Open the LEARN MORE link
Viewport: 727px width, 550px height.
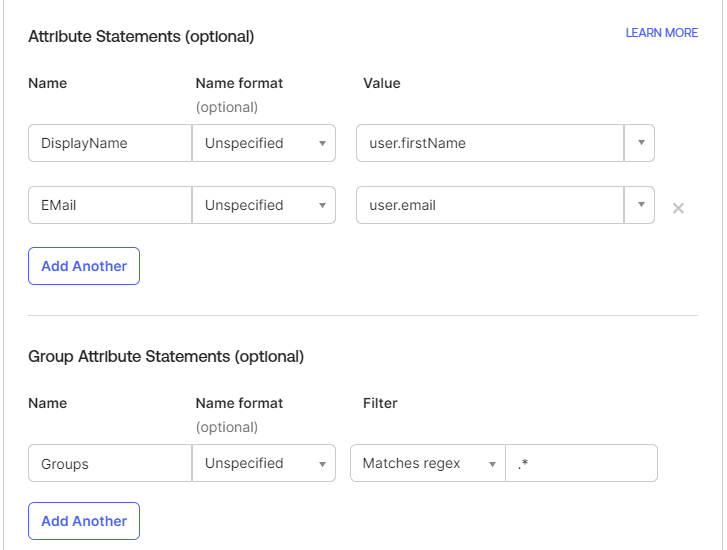[661, 33]
